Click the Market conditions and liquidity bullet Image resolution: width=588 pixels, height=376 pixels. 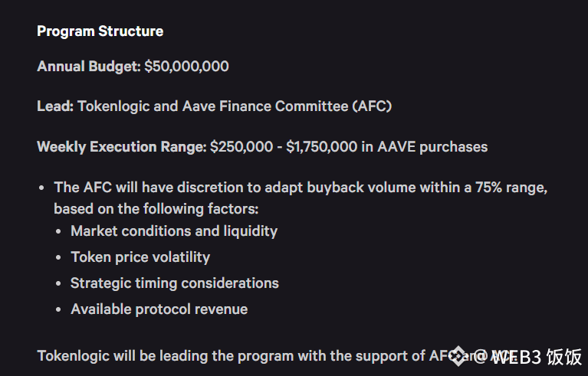pos(174,231)
